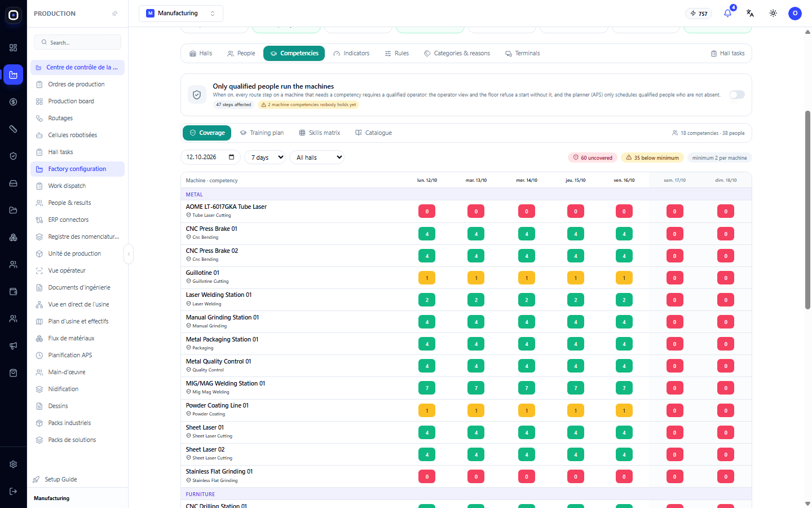Click the language translate icon
This screenshot has height=508, width=812.
point(750,13)
